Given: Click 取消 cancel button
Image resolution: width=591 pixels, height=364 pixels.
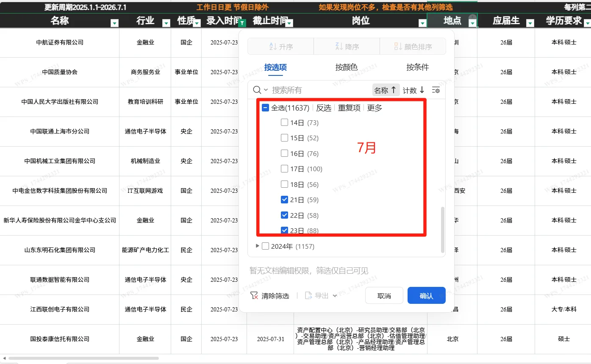Looking at the screenshot, I should coord(384,295).
